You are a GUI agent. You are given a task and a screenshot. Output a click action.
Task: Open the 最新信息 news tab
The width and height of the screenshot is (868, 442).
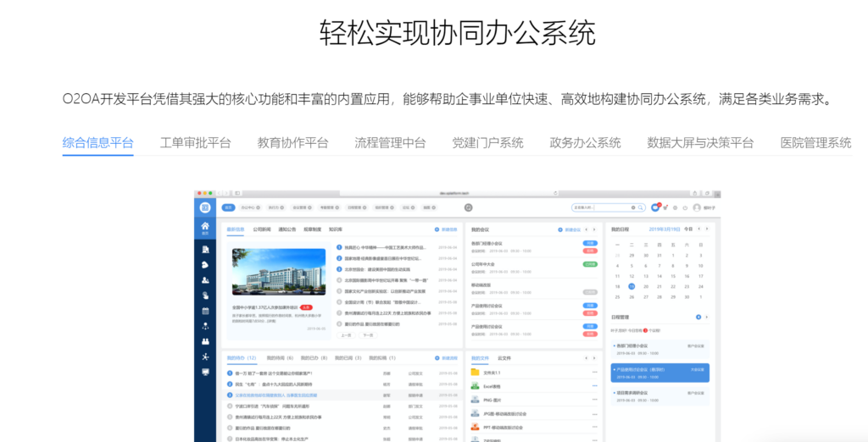coord(236,229)
